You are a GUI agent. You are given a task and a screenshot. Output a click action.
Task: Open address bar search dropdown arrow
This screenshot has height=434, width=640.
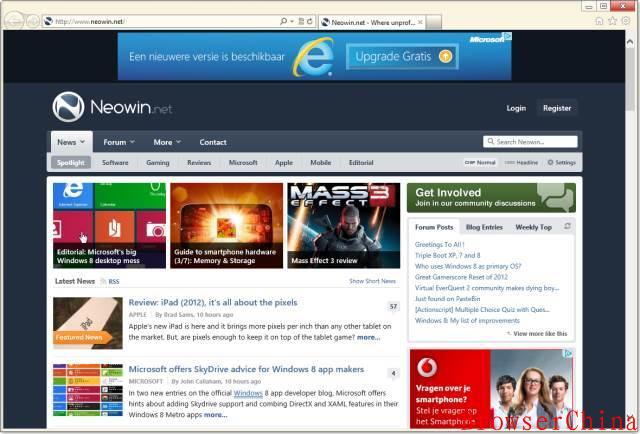click(292, 21)
